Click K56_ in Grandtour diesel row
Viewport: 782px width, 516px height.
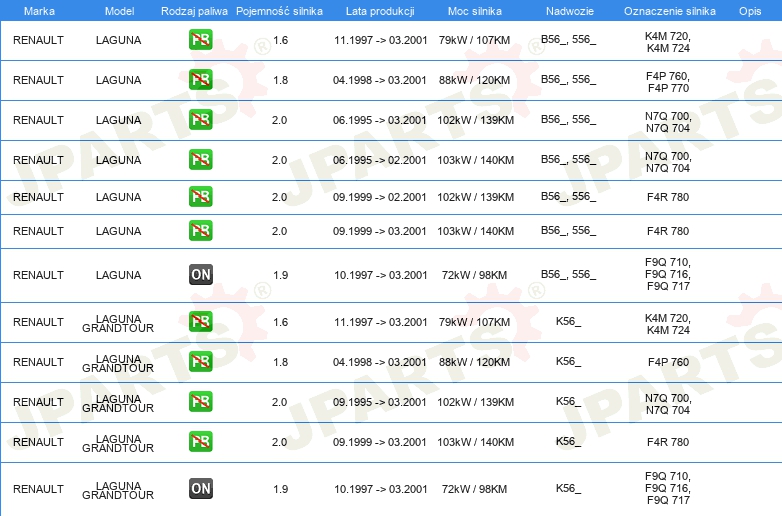569,488
